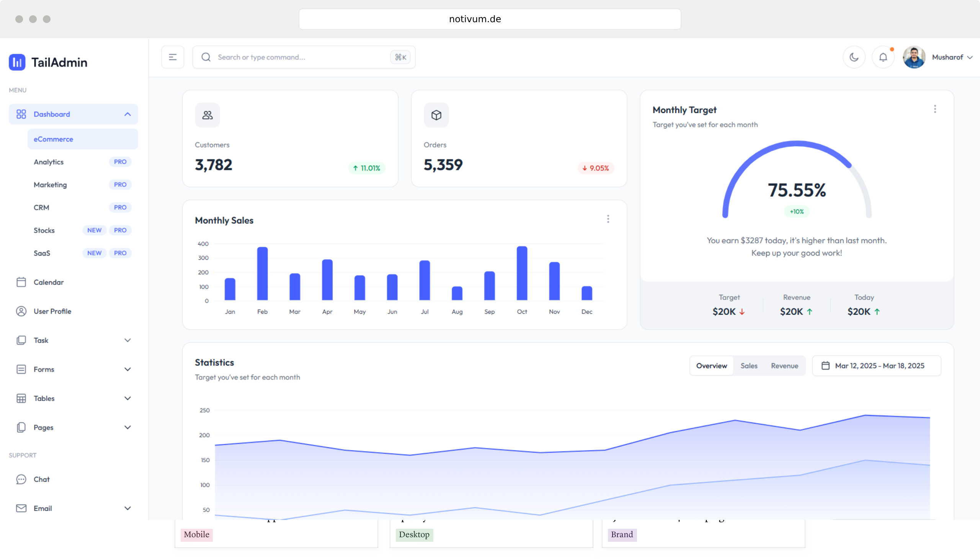The image size is (980, 559).
Task: Click the Desktop tag below dashboard
Action: coord(414,535)
